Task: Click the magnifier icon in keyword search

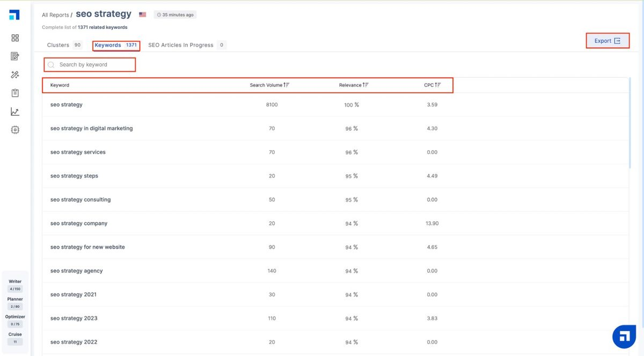Action: tap(51, 65)
